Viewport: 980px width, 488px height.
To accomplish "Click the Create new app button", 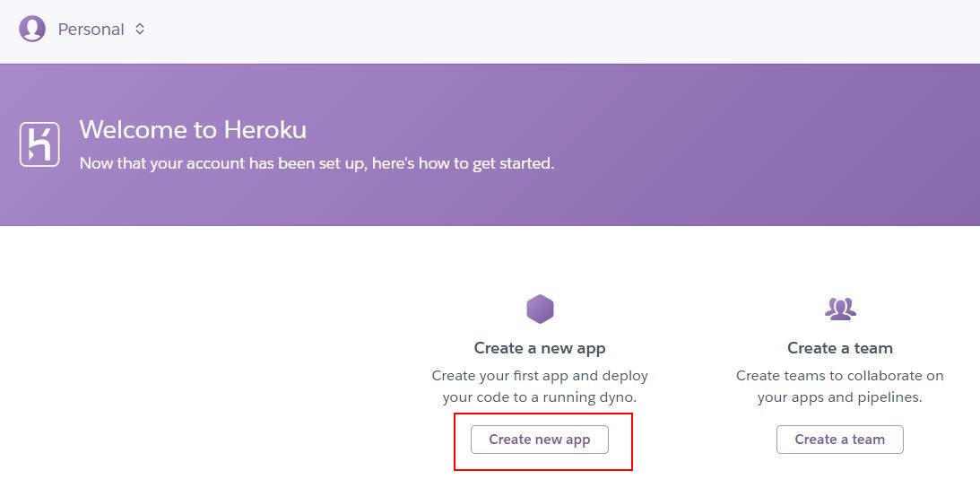I will (540, 440).
